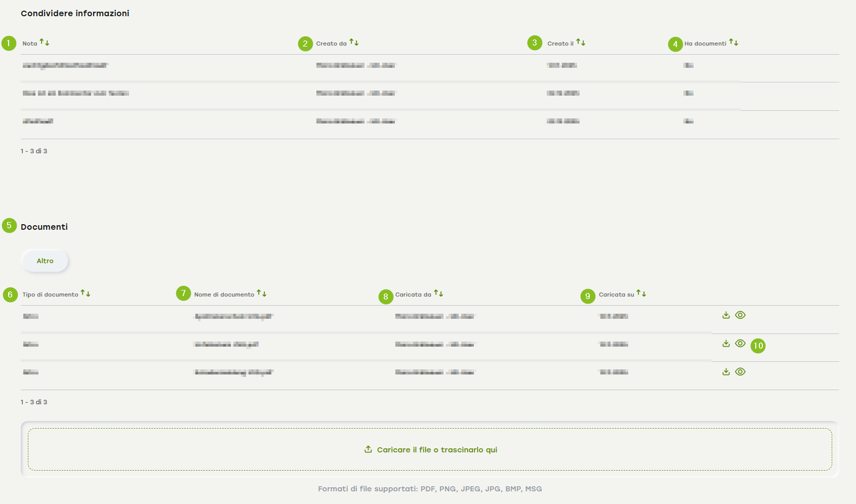Sort by Creato da column arrows

(x=354, y=43)
